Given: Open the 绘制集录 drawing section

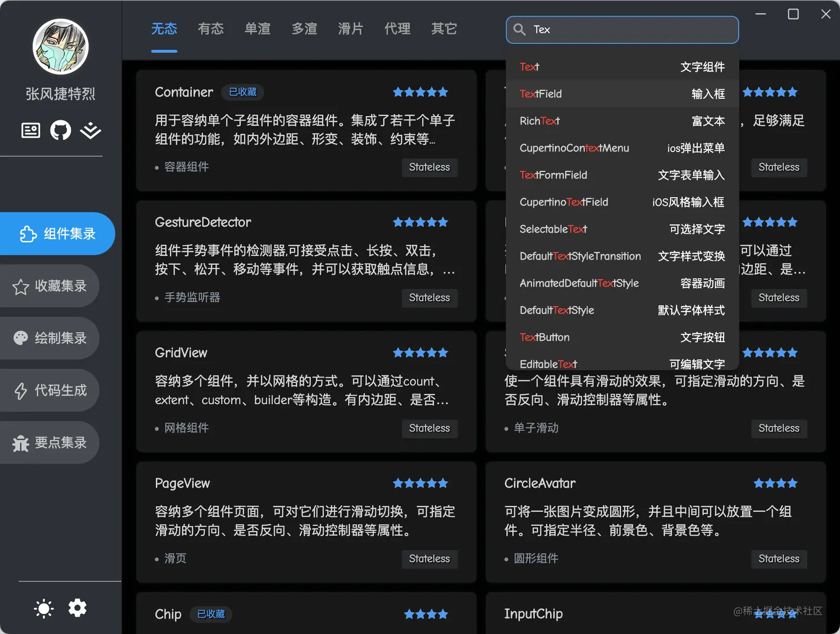Looking at the screenshot, I should (x=49, y=338).
